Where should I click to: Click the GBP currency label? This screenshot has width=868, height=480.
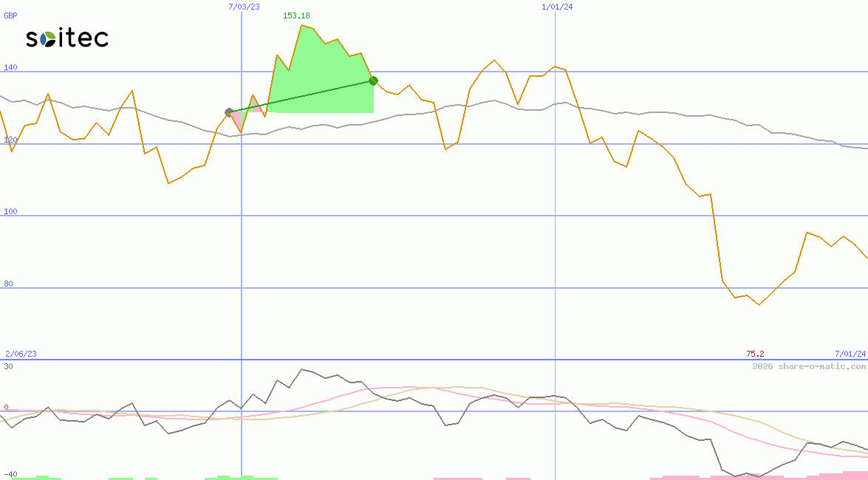(10, 16)
